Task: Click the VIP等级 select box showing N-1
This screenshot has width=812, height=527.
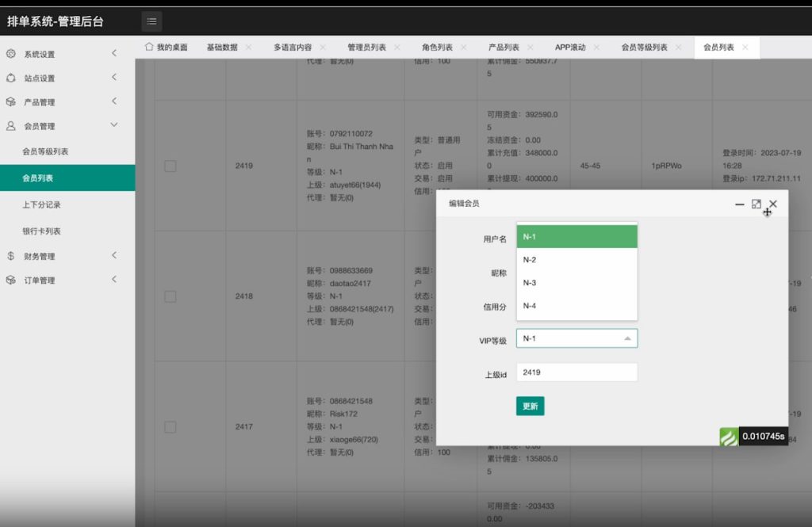Action: click(x=577, y=338)
